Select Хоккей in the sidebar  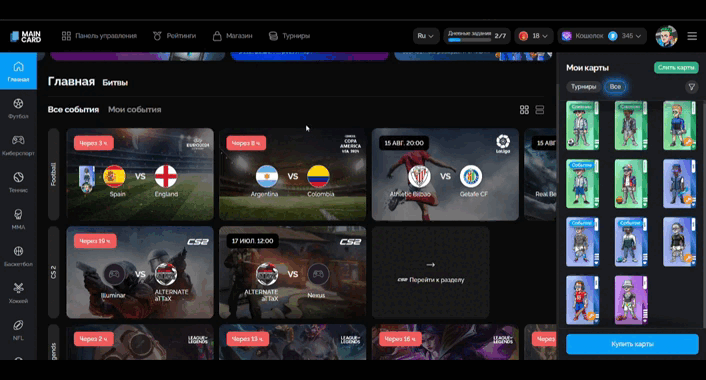(18, 293)
